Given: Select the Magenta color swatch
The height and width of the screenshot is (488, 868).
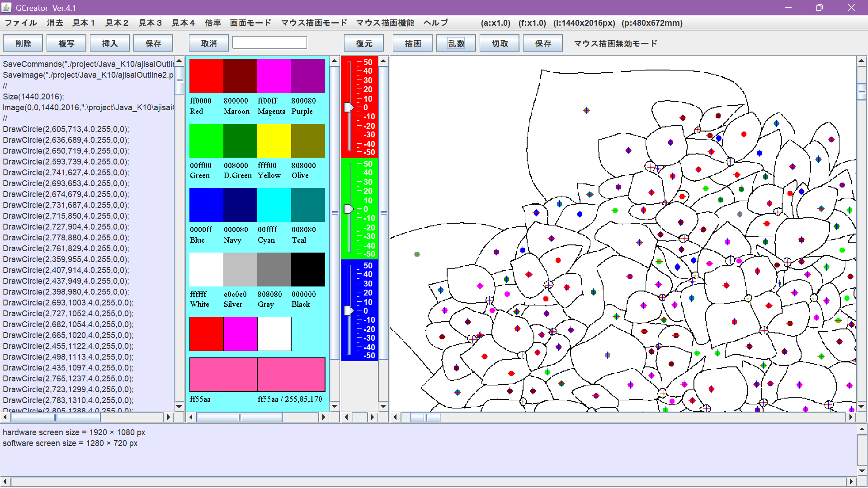Looking at the screenshot, I should click(274, 76).
